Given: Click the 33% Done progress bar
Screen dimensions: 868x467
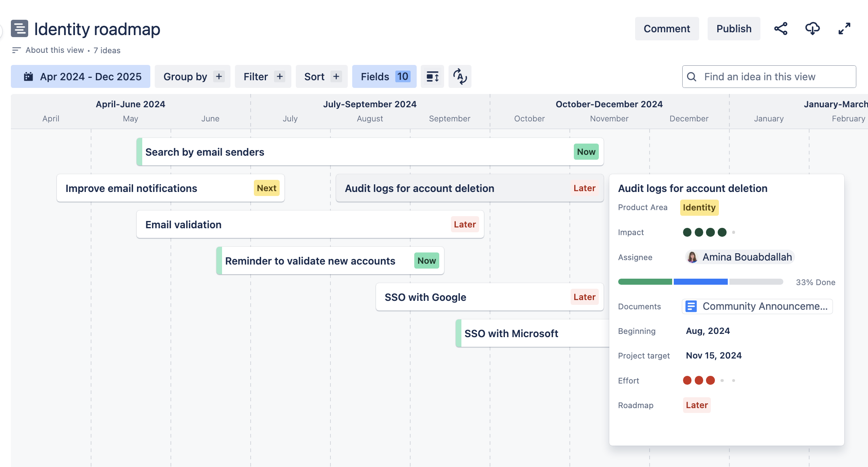Looking at the screenshot, I should tap(701, 282).
